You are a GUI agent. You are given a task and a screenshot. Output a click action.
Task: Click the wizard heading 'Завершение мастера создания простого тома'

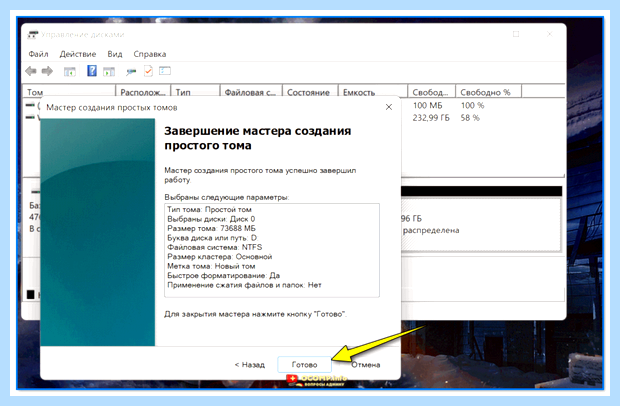pos(257,138)
